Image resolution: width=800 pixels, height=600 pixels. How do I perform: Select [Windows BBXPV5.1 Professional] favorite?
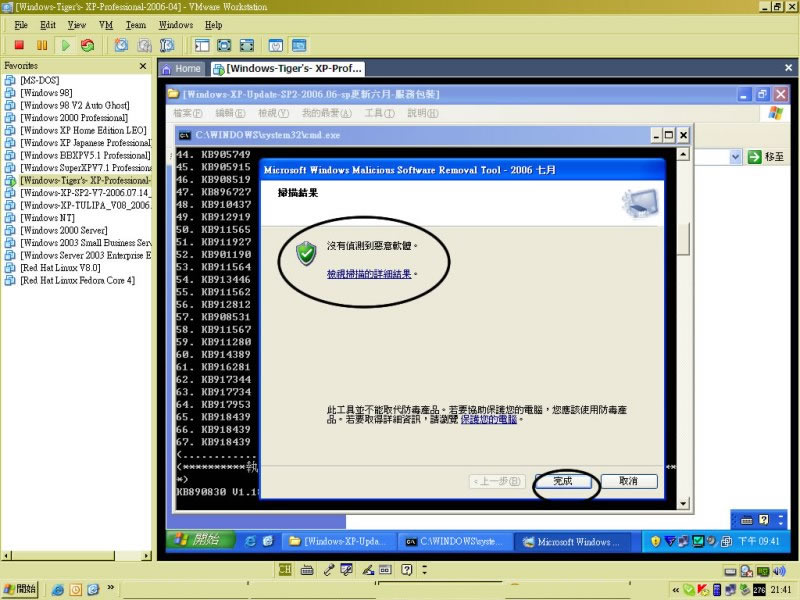85,155
